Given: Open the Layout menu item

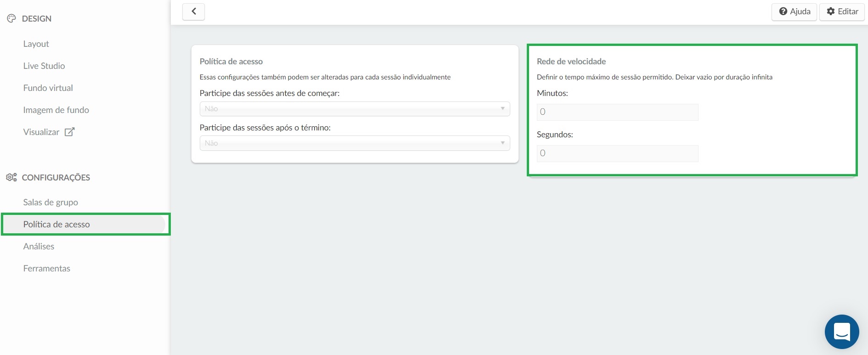Looking at the screenshot, I should pyautogui.click(x=36, y=44).
